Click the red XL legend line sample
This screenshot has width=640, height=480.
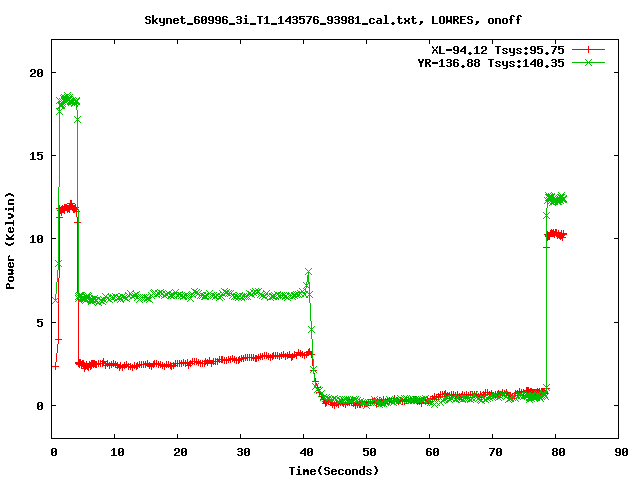588,49
